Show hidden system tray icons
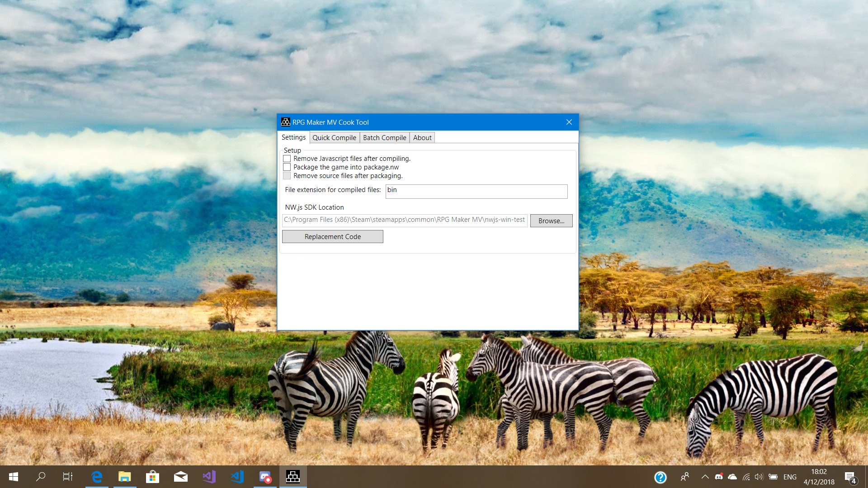 [x=705, y=477]
